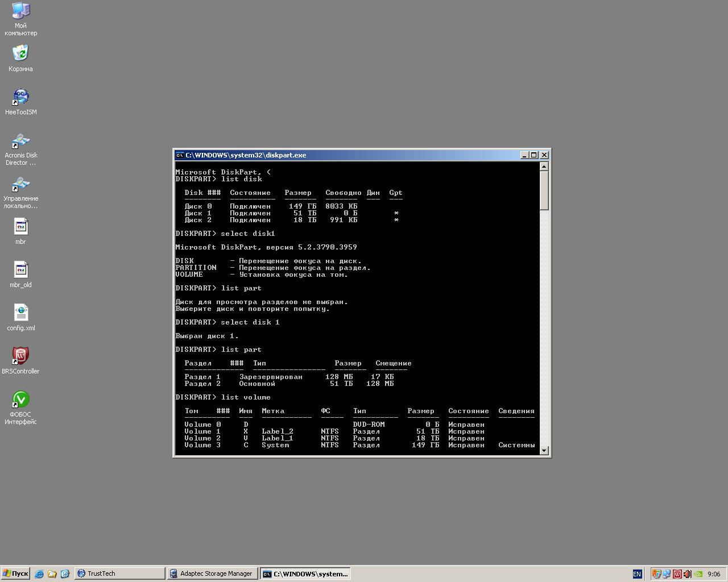Click the console scrollbar up arrow
Screen dimensions: 728x582
tap(544, 167)
